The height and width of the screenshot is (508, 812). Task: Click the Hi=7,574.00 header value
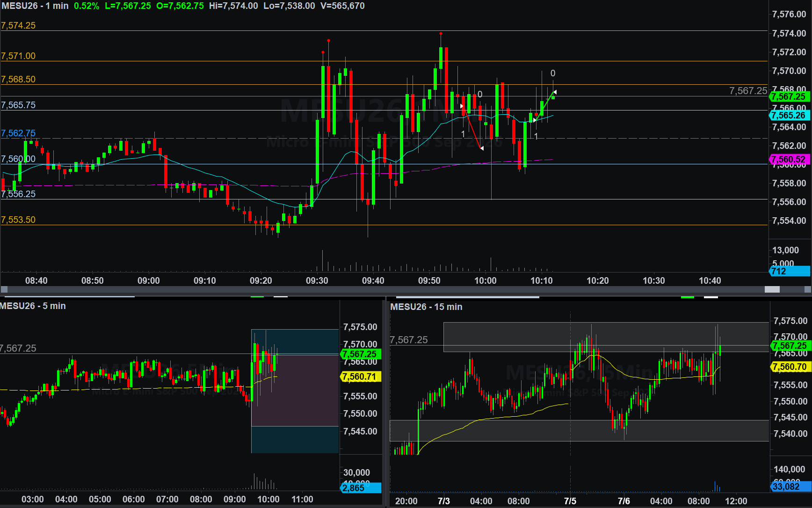pyautogui.click(x=233, y=6)
